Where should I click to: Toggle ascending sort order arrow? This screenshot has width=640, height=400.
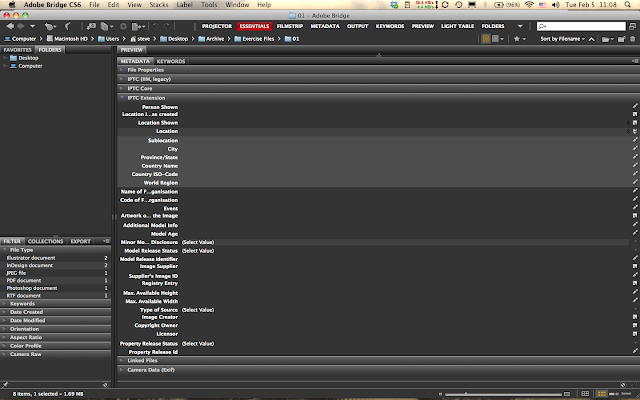(591, 39)
